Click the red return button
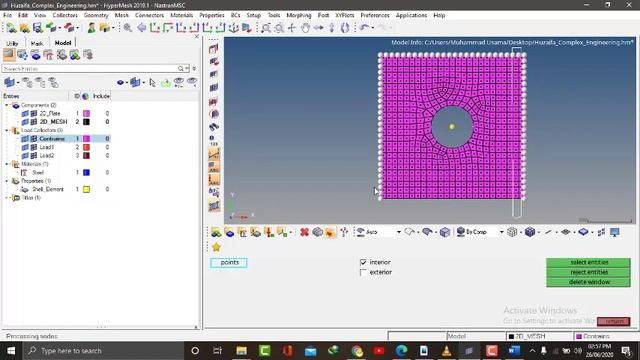Image resolution: width=640 pixels, height=360 pixels. coord(613,322)
